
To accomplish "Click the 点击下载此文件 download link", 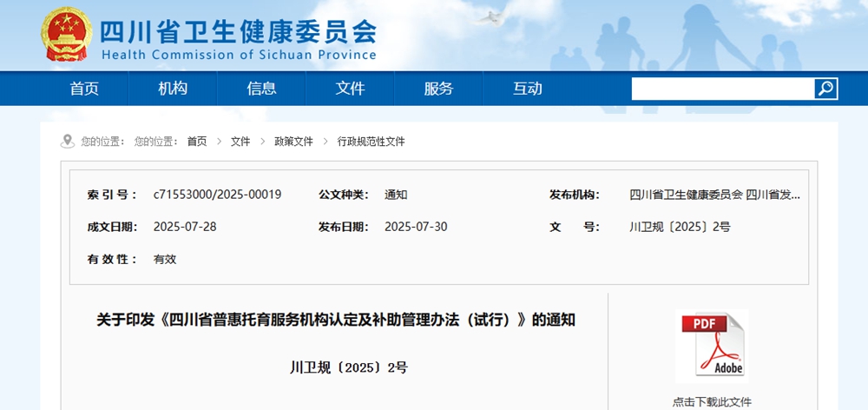I will tap(712, 402).
